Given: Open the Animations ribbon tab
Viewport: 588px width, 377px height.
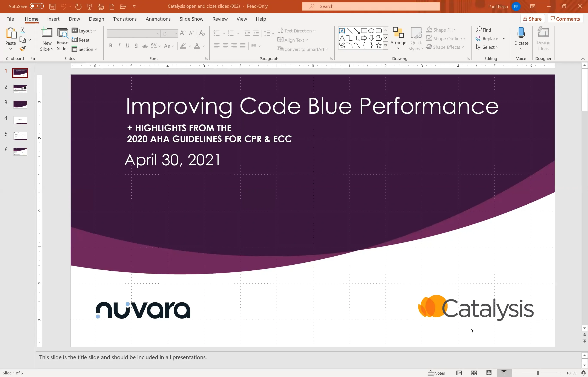Looking at the screenshot, I should coord(158,19).
